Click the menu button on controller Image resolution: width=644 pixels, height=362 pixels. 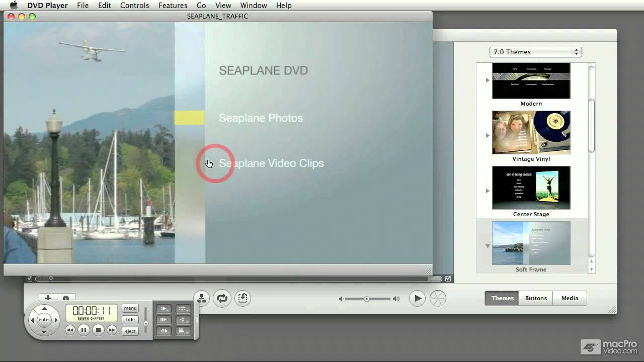coord(130,308)
